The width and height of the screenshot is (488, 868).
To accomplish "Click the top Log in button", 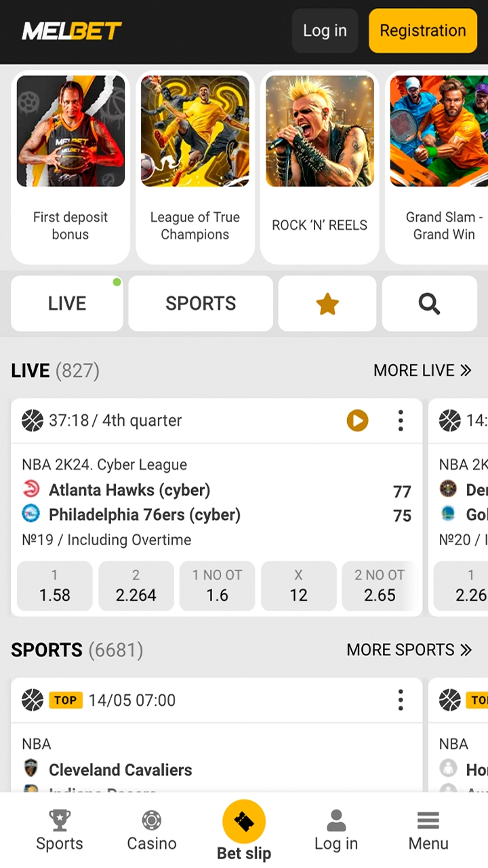I will (x=325, y=31).
